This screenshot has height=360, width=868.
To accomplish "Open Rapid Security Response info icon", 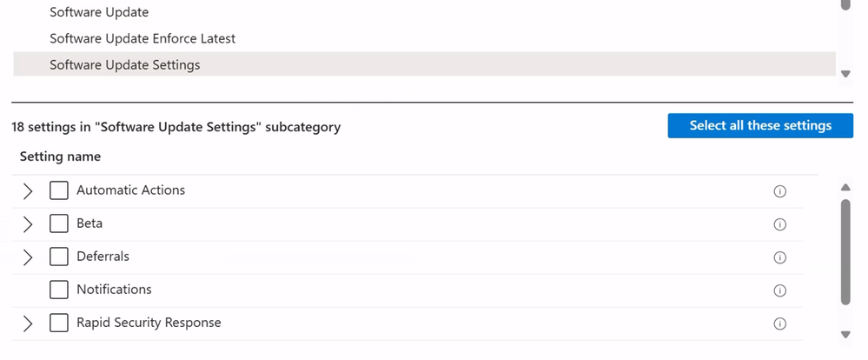I will 779,324.
